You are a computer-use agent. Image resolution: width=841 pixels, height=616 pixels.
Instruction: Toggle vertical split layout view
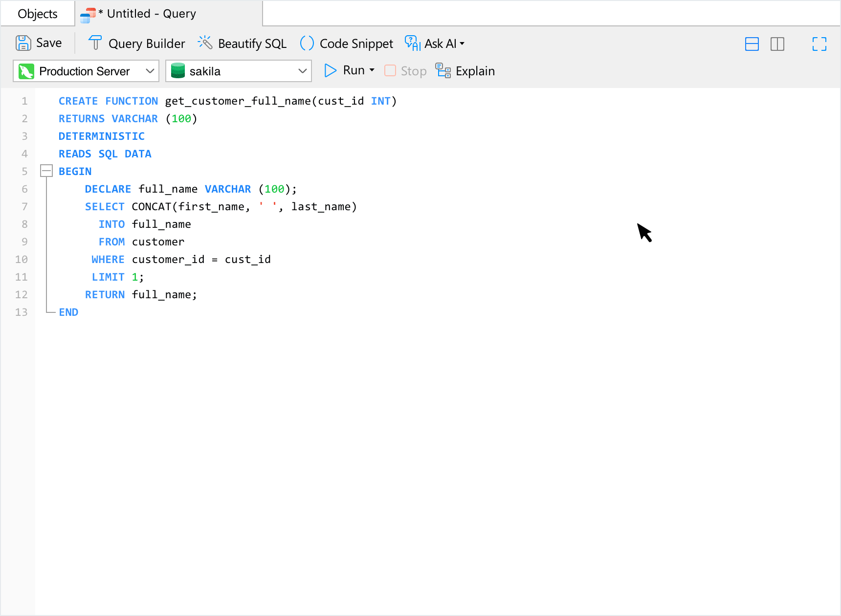[777, 44]
